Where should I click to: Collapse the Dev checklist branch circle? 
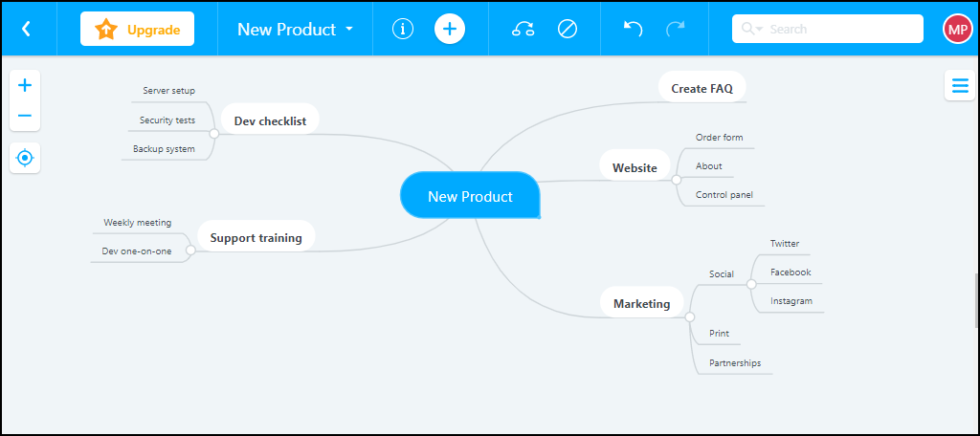pyautogui.click(x=214, y=134)
